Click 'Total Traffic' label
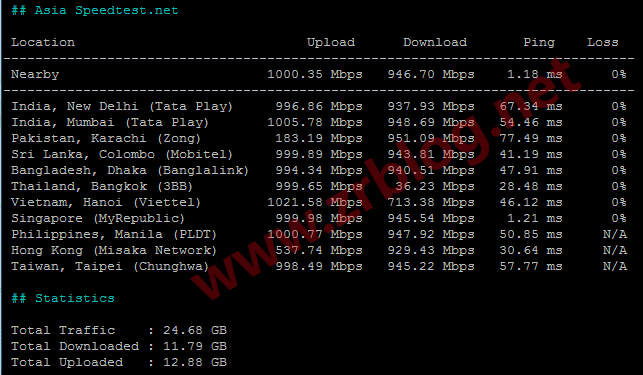The height and width of the screenshot is (375, 643). 63,330
